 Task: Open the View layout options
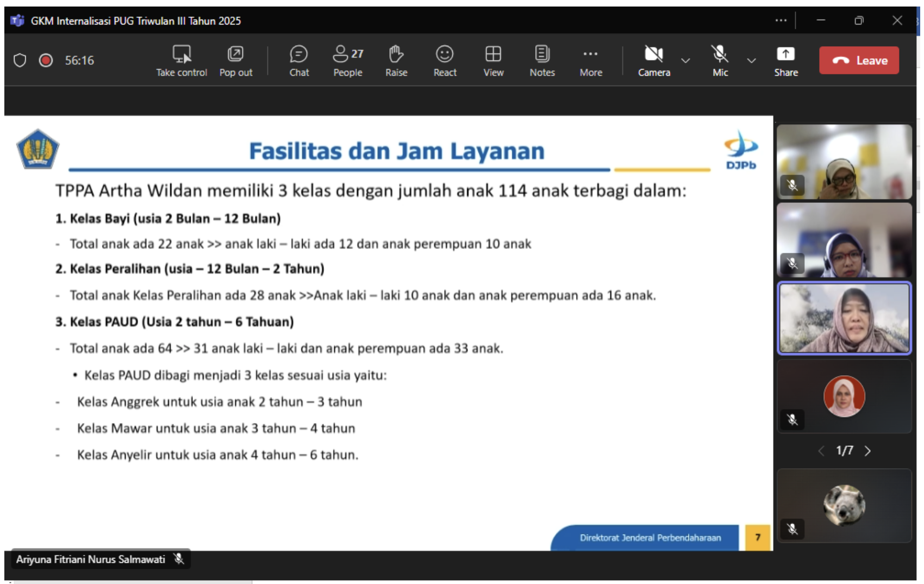tap(493, 60)
